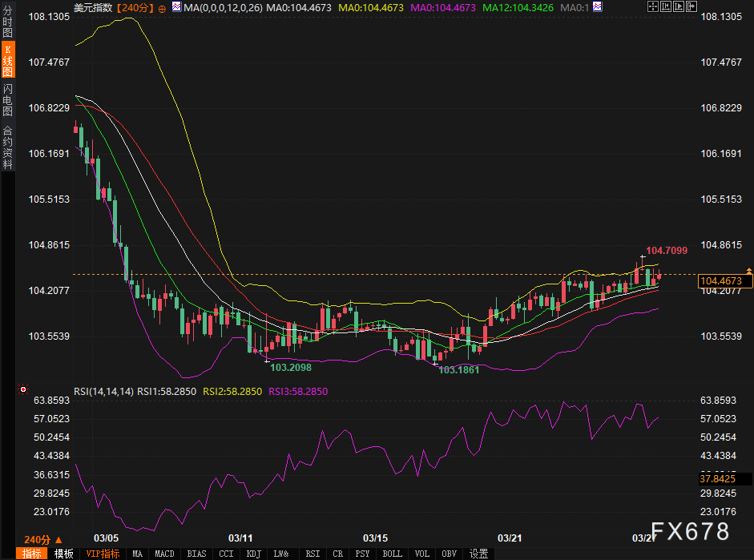Click the circled plus icon beside 240分
The image size is (754, 560).
(163, 8)
